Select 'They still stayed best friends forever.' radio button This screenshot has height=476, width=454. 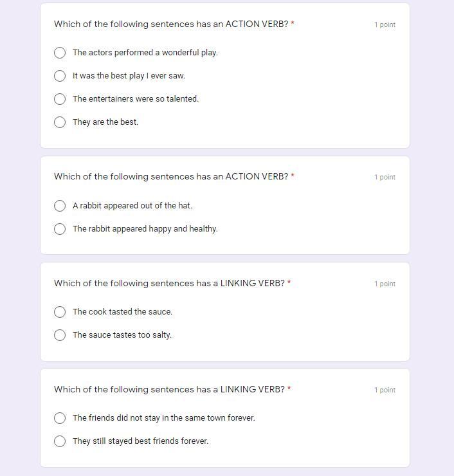60,441
